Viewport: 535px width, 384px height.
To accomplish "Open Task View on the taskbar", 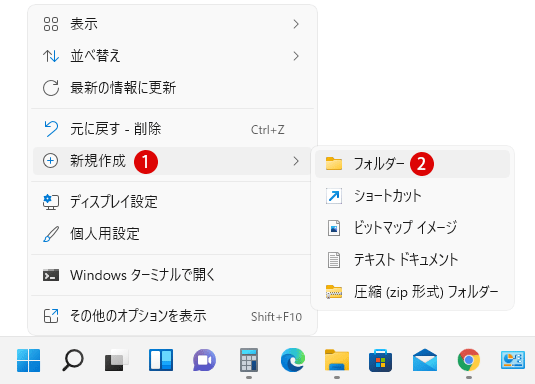I will [x=117, y=360].
